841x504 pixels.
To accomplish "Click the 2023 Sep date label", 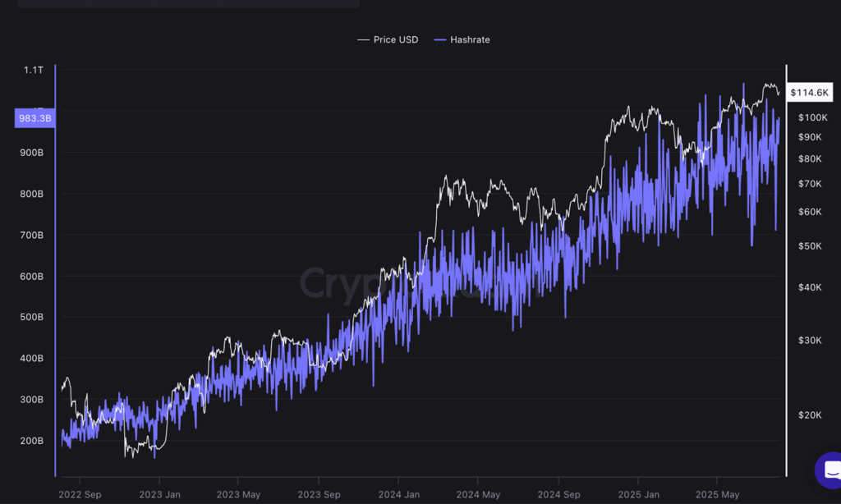I will 319,494.
